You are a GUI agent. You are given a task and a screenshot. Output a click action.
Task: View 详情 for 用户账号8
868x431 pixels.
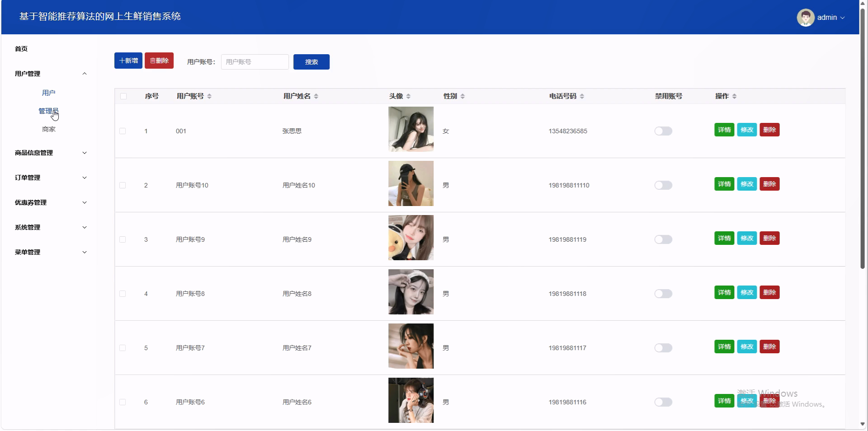[x=724, y=292]
